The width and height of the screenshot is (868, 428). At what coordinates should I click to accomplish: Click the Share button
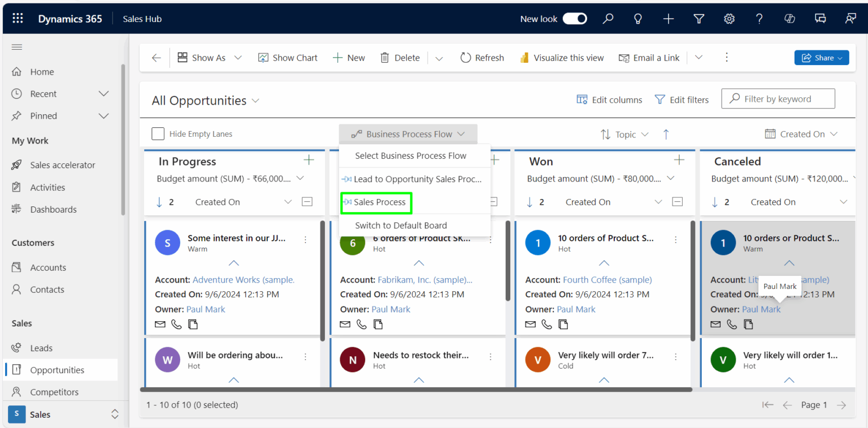point(822,58)
